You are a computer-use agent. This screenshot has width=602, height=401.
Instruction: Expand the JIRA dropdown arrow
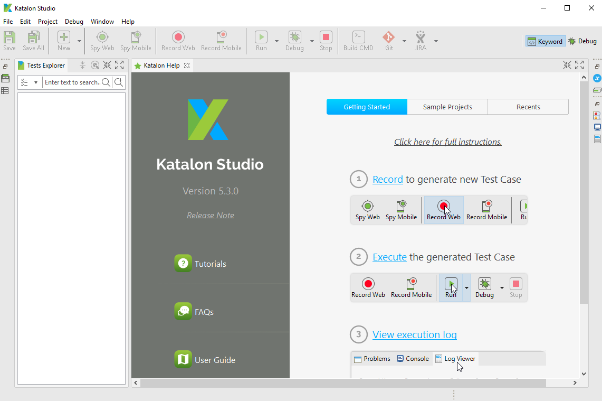[436, 41]
